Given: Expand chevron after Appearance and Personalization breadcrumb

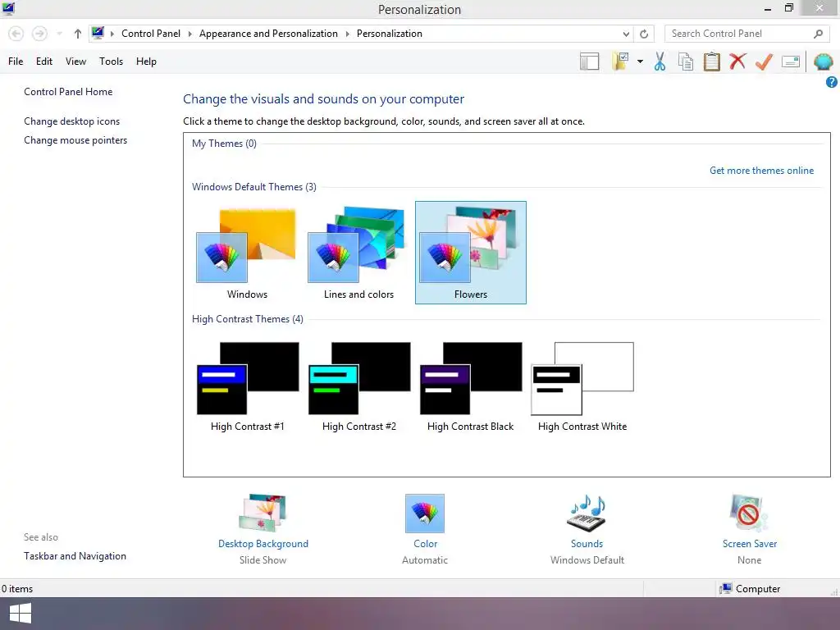Looking at the screenshot, I should (x=347, y=34).
